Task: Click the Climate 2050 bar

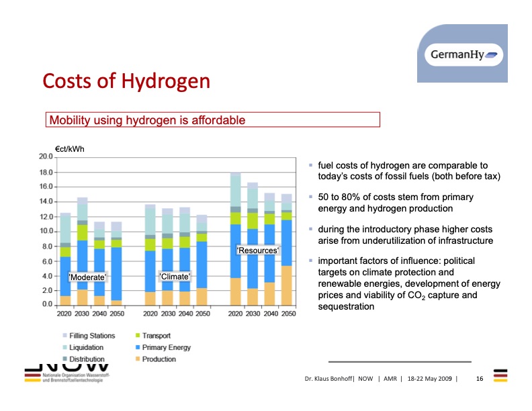Action: point(202,260)
